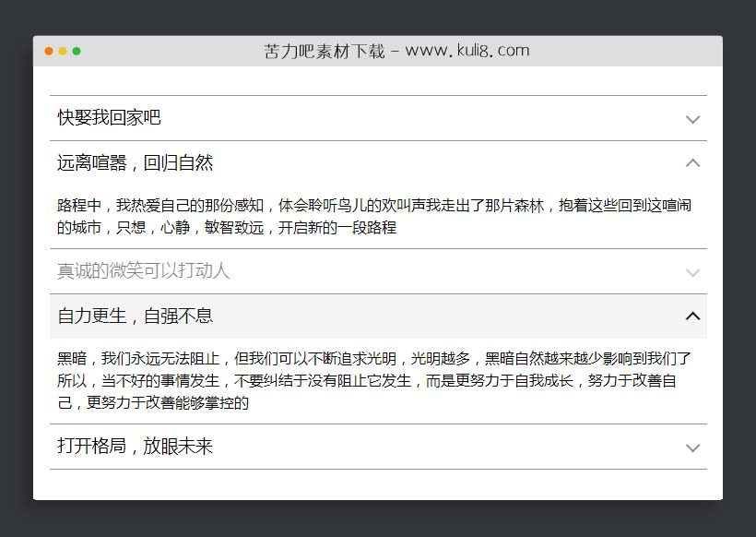This screenshot has width=756, height=537.
Task: Click the downward chevron beside 快娶我回家吧
Action: click(x=692, y=119)
